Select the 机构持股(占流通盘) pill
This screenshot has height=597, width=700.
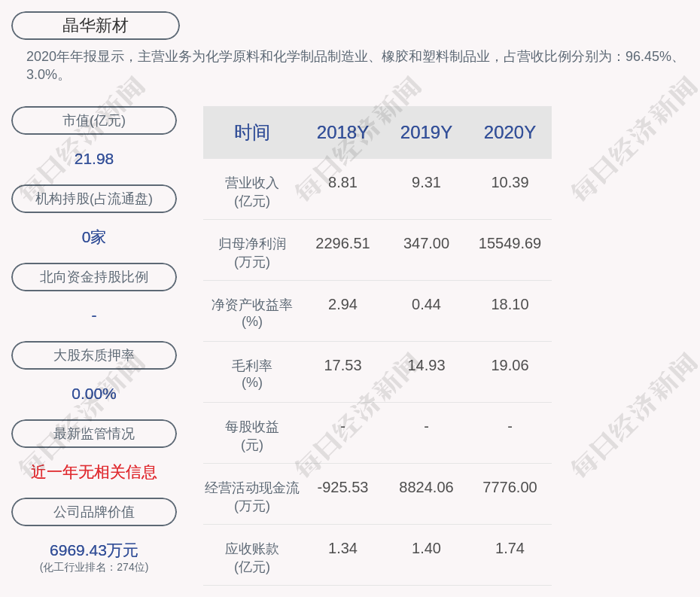(x=94, y=199)
